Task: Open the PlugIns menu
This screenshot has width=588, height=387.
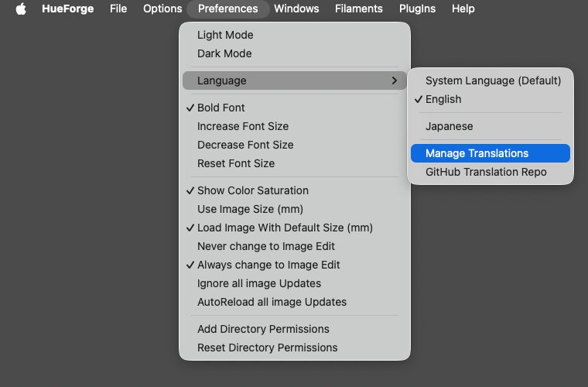Action: tap(417, 9)
